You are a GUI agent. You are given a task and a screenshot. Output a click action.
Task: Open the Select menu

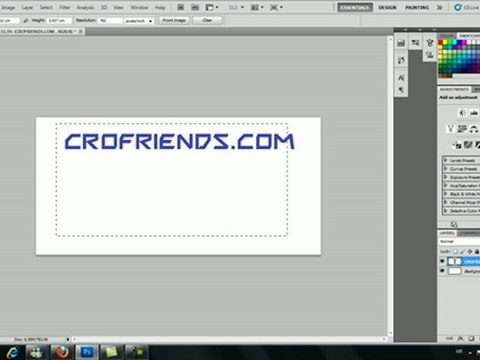46,7
